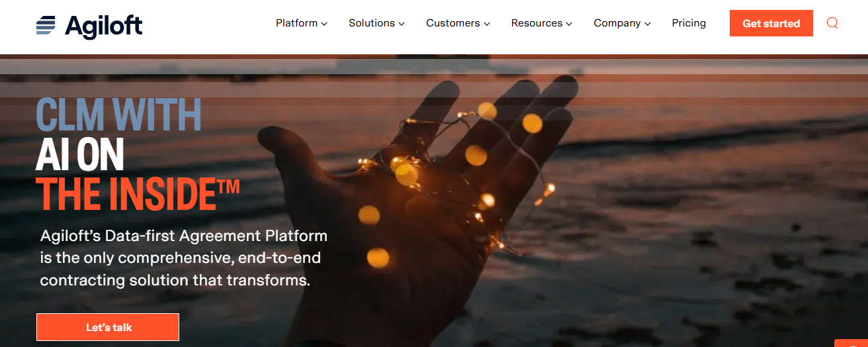Expand the chevron next to Platform
Viewport: 868px width, 347px height.
coord(324,24)
